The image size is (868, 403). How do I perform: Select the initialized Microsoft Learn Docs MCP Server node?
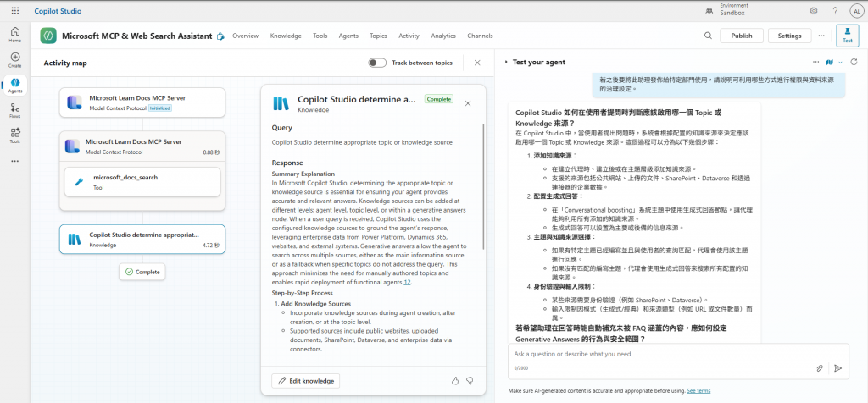(x=142, y=102)
